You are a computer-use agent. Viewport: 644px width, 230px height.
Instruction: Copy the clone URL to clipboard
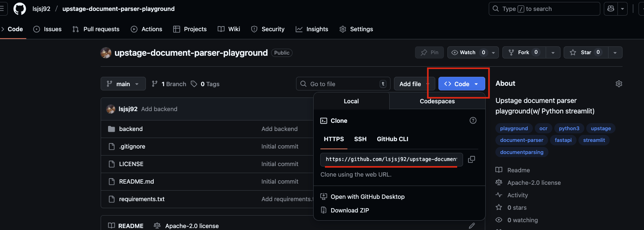tap(472, 159)
